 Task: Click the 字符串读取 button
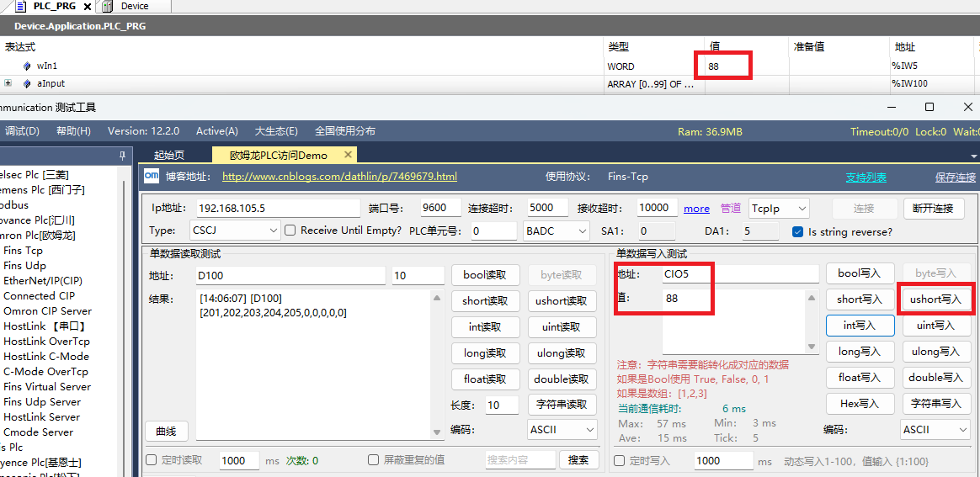coord(562,405)
